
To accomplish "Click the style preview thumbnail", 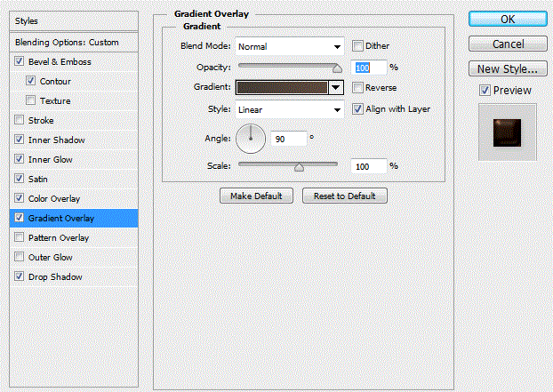I will tap(508, 132).
